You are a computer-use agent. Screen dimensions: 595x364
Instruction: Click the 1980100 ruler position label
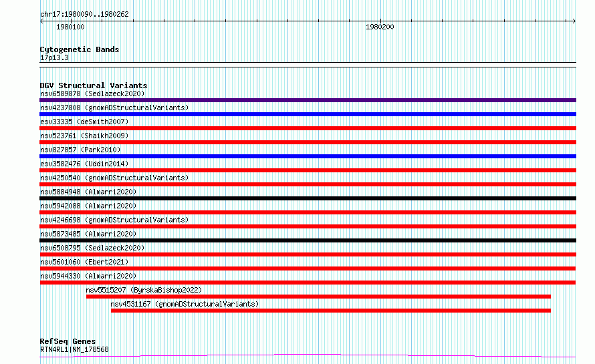70,27
